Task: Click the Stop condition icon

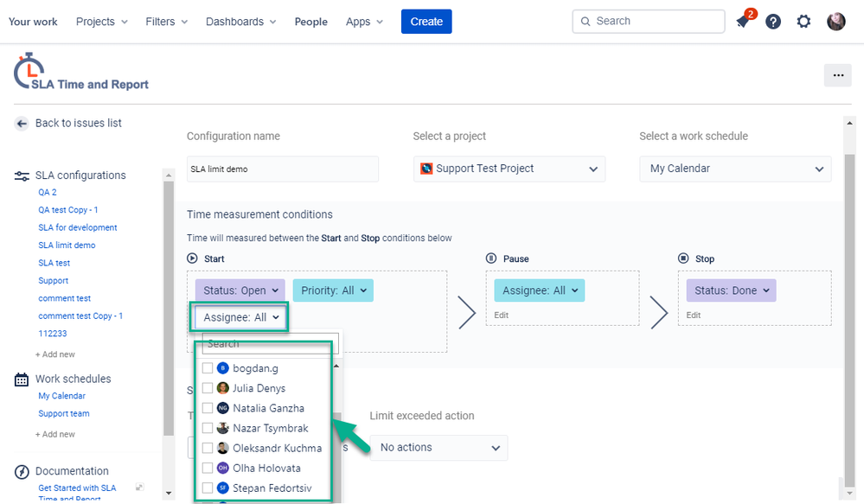Action: (x=683, y=258)
